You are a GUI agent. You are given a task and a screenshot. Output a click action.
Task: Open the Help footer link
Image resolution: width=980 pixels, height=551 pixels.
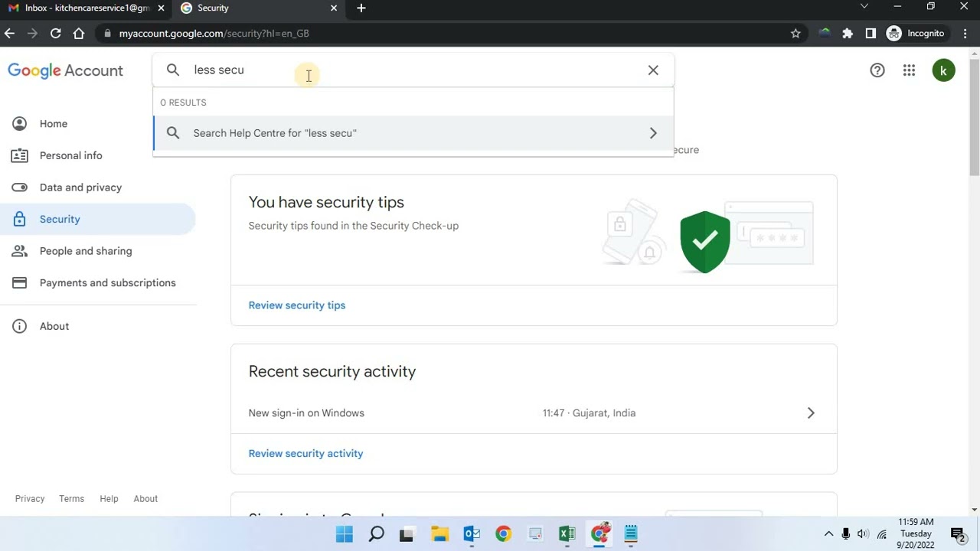click(x=109, y=499)
